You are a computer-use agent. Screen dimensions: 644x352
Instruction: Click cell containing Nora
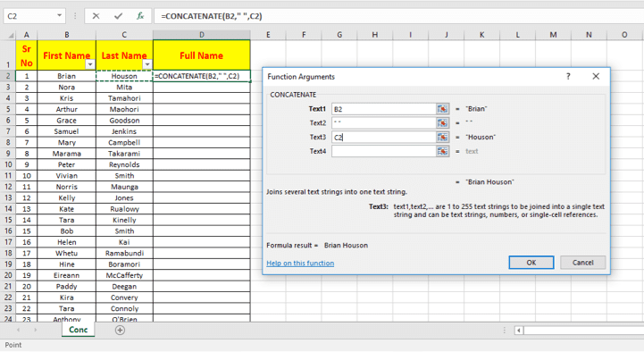pyautogui.click(x=66, y=87)
